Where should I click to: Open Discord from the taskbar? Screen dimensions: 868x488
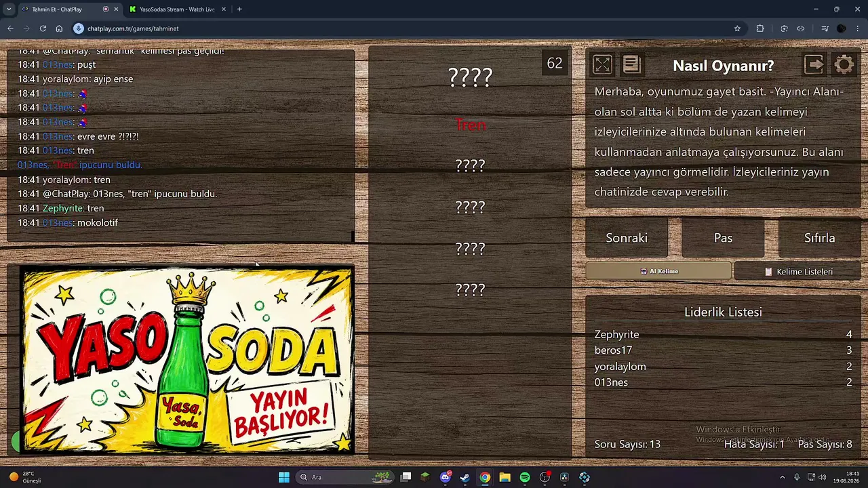coord(446,477)
